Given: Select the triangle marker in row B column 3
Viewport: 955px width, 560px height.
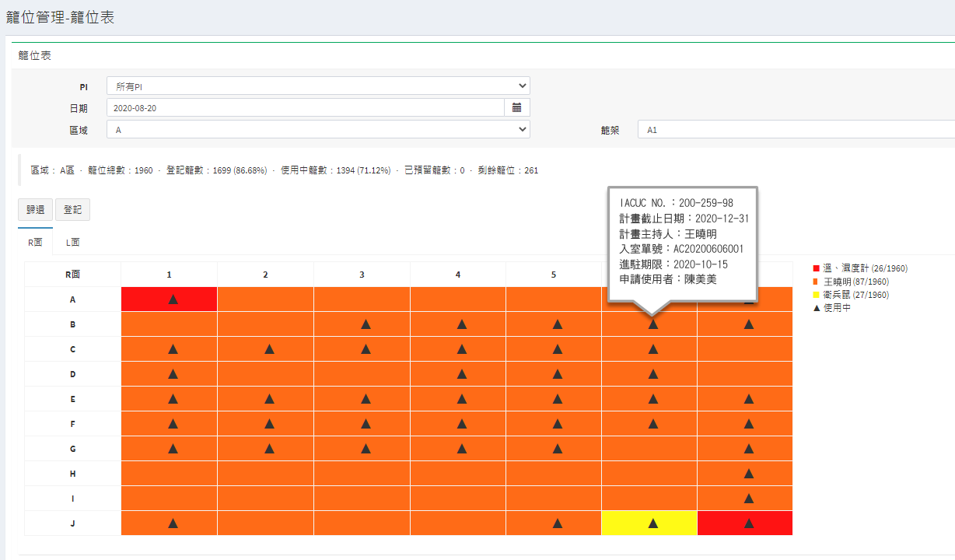Looking at the screenshot, I should click(x=365, y=324).
